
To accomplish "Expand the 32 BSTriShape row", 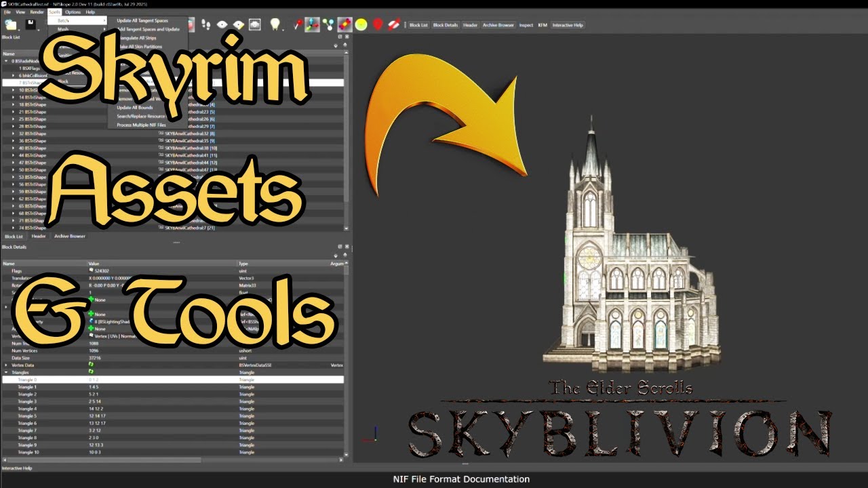I will click(14, 134).
